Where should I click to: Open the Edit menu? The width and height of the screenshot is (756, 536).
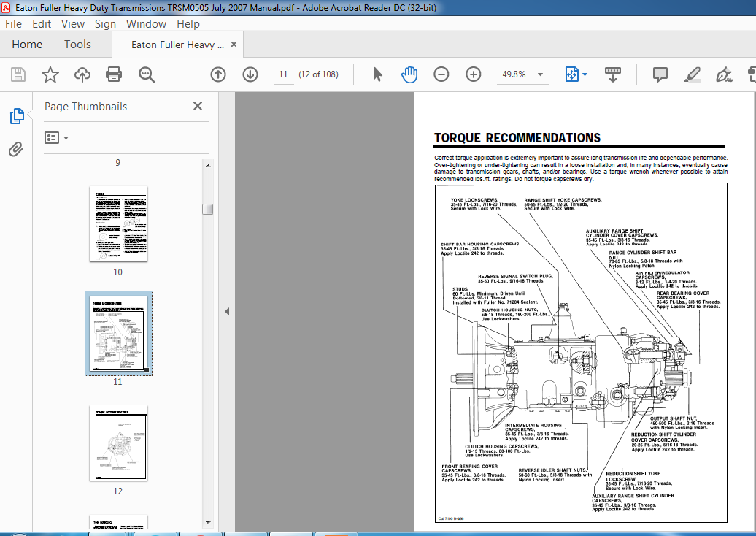[42, 23]
